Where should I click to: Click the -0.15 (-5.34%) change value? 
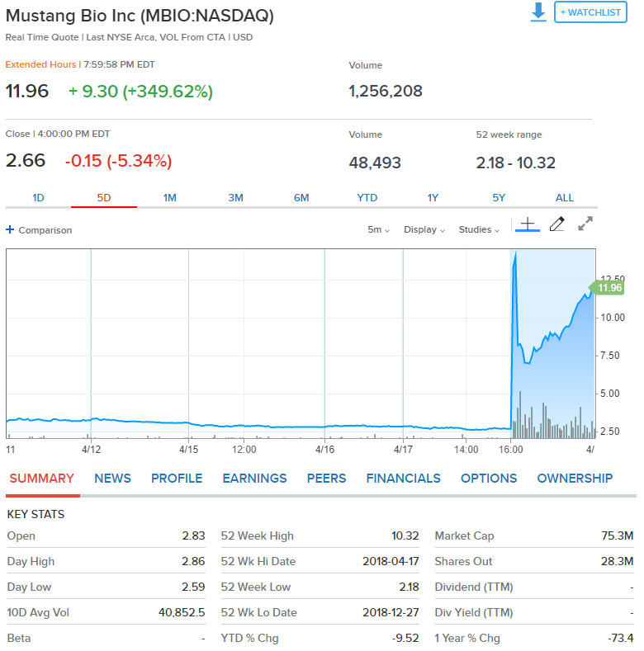click(118, 161)
